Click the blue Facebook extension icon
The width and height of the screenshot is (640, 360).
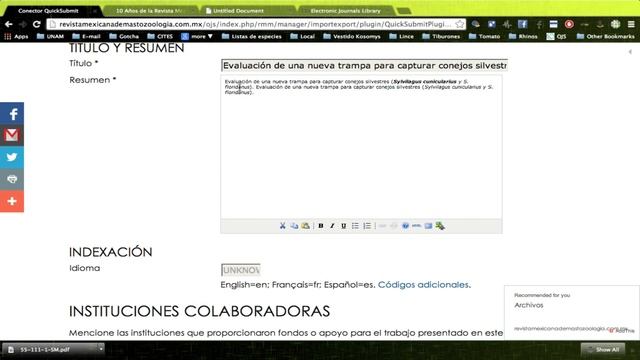tap(522, 24)
